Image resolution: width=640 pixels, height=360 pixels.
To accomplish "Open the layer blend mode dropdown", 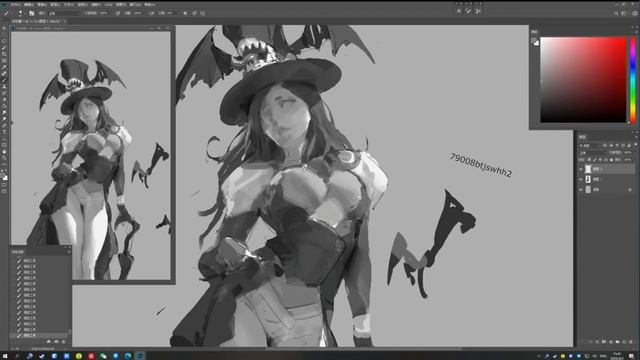I will 593,153.
